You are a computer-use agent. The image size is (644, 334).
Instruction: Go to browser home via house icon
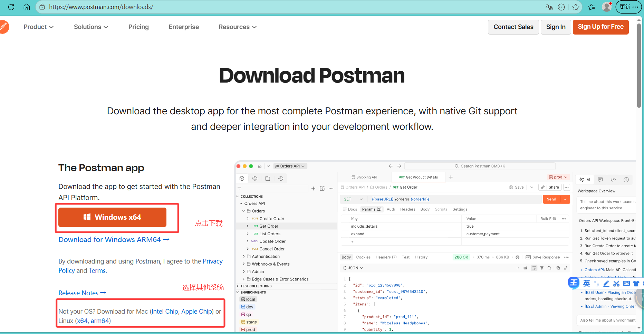tap(27, 7)
